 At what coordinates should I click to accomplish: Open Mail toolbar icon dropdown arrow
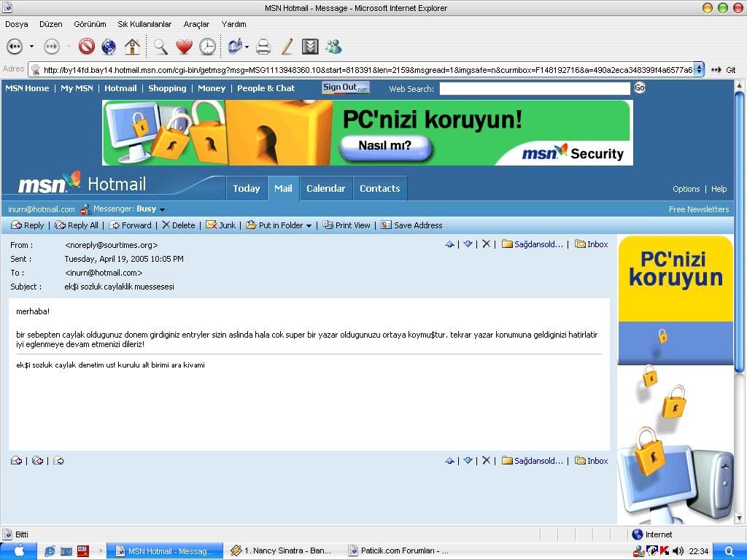pos(247,47)
